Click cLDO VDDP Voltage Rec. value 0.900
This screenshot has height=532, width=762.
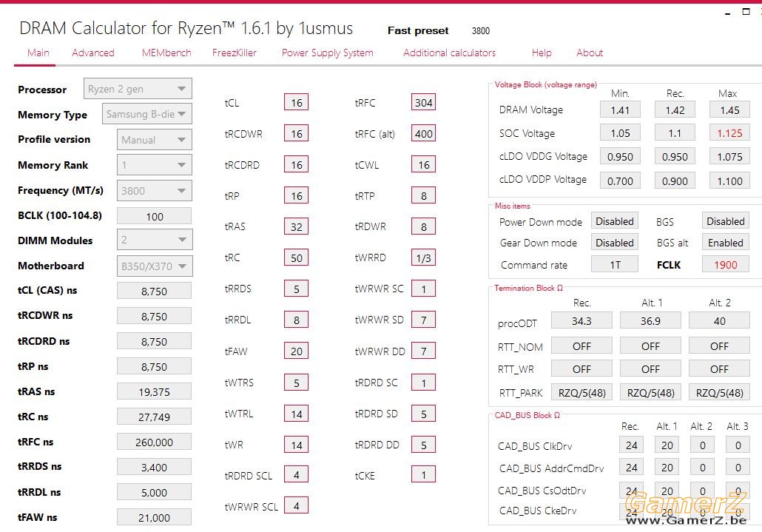[x=675, y=181]
